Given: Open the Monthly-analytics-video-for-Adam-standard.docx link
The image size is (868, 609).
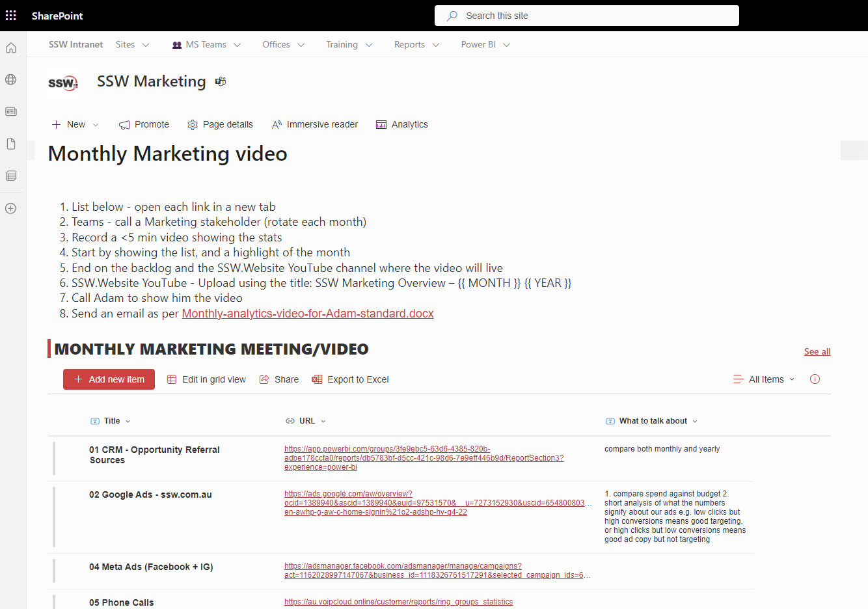Looking at the screenshot, I should click(x=308, y=314).
